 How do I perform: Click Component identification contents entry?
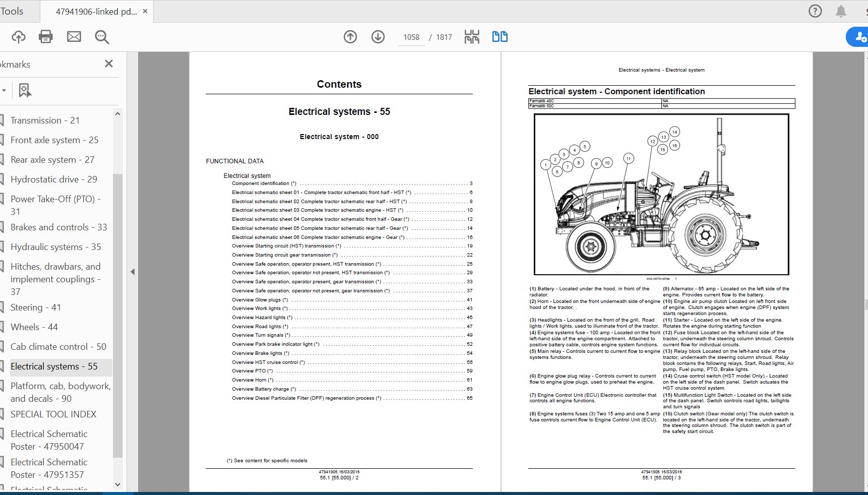[x=352, y=183]
